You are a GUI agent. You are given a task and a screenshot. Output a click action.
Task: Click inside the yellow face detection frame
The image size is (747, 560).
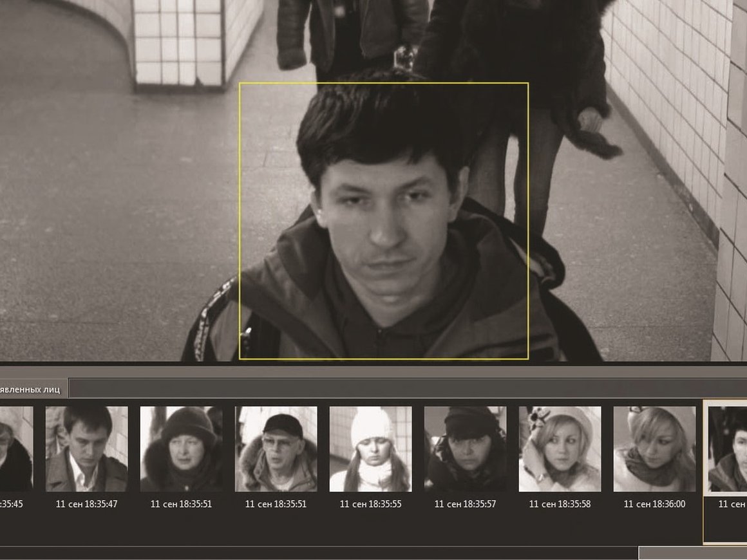point(383,219)
